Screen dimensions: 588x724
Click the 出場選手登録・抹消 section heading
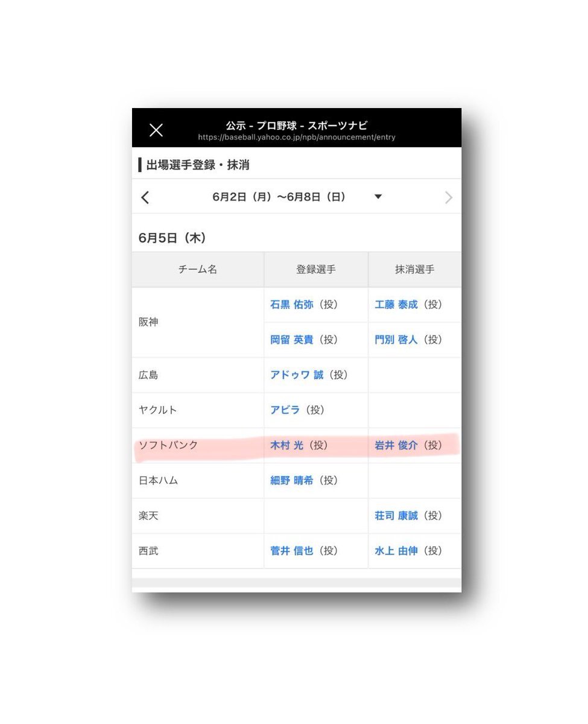click(198, 165)
